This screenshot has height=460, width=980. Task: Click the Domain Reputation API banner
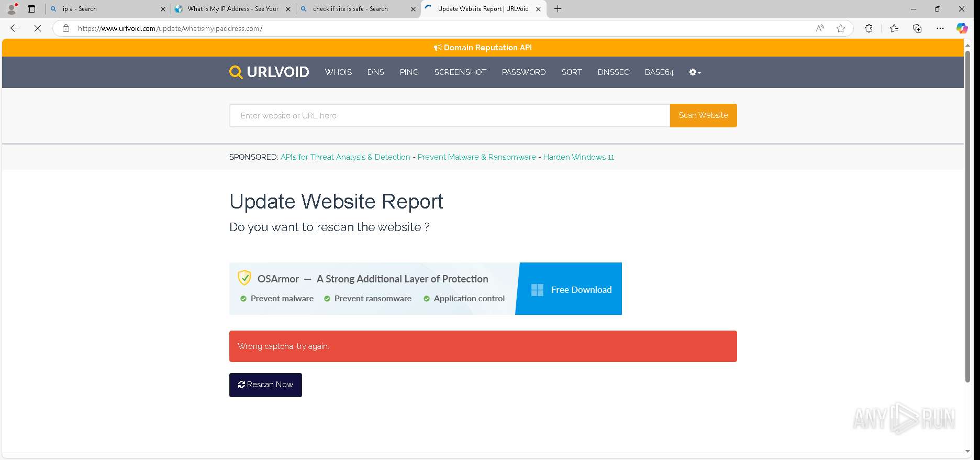(x=483, y=48)
